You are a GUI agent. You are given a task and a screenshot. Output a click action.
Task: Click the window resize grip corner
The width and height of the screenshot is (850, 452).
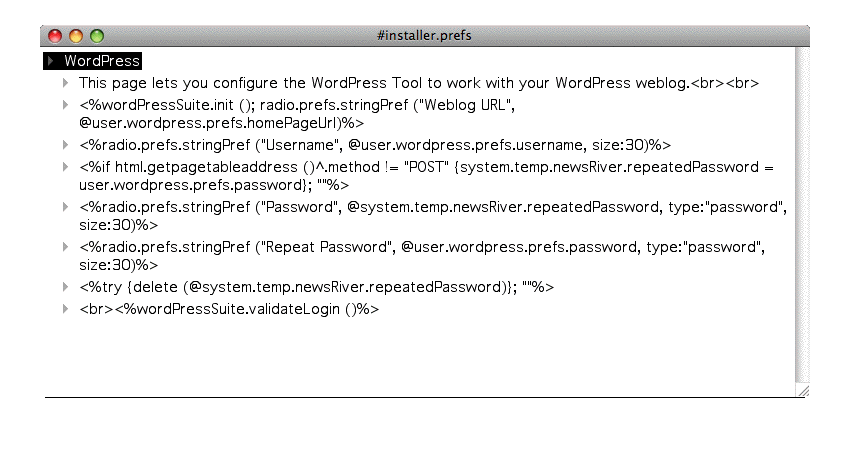coord(802,390)
